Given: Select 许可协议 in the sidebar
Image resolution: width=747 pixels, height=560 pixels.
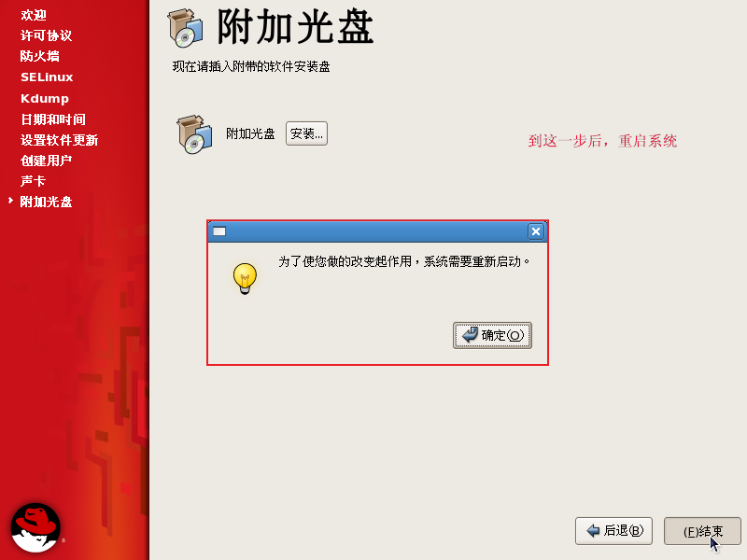Looking at the screenshot, I should pyautogui.click(x=46, y=35).
